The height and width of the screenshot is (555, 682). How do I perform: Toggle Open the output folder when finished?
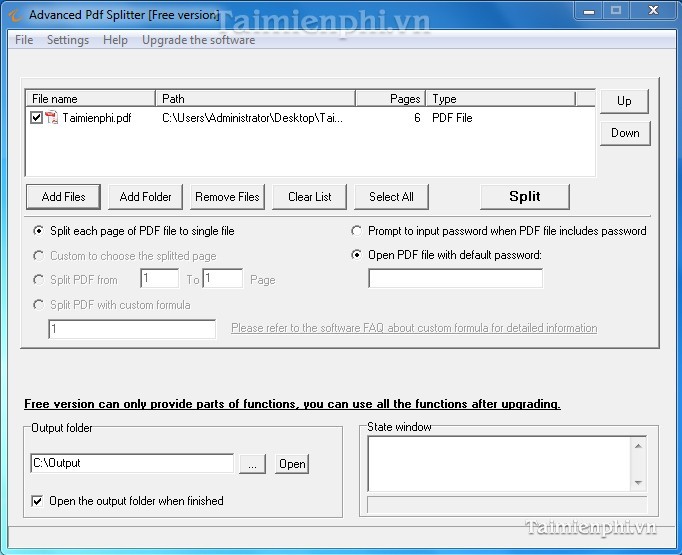click(37, 501)
